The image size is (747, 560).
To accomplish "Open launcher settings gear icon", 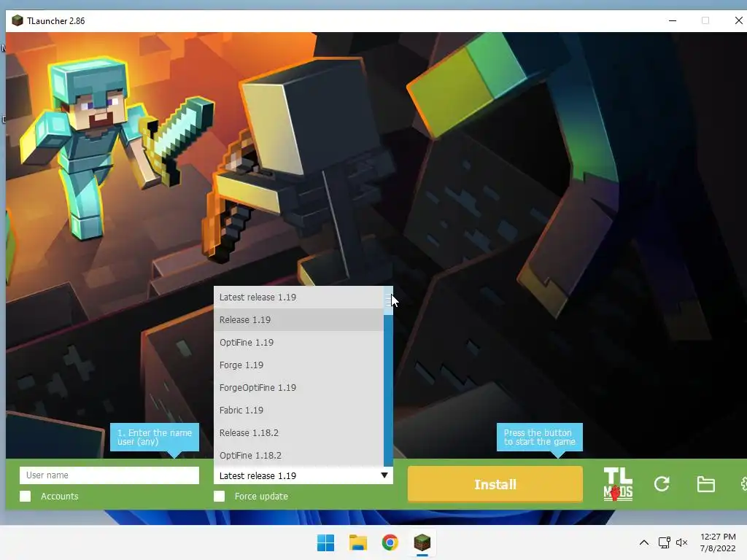I will (x=743, y=484).
